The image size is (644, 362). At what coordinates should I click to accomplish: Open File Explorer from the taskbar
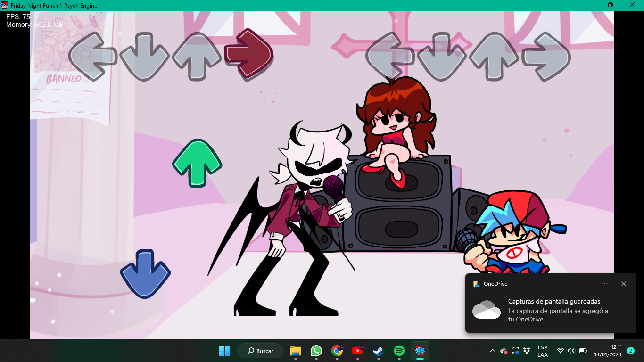coord(296,351)
